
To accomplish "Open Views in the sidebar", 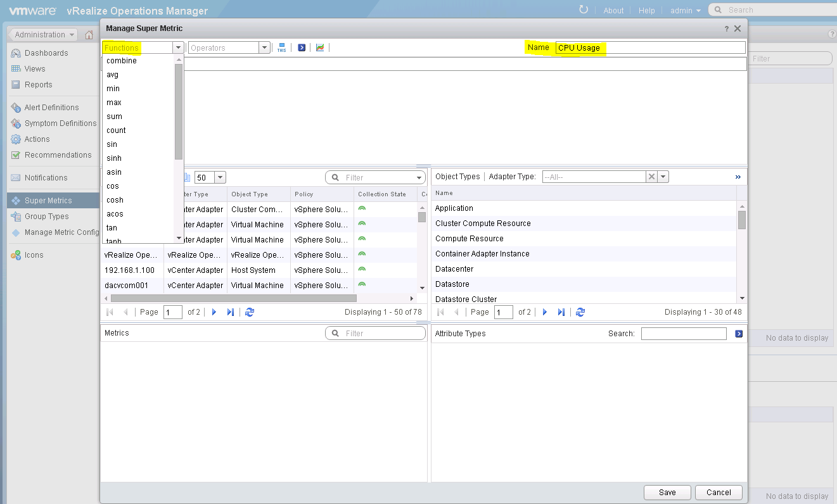I will pos(35,69).
